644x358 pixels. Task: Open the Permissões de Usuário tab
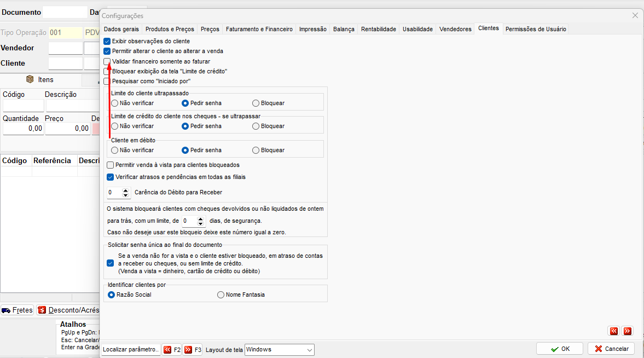536,29
